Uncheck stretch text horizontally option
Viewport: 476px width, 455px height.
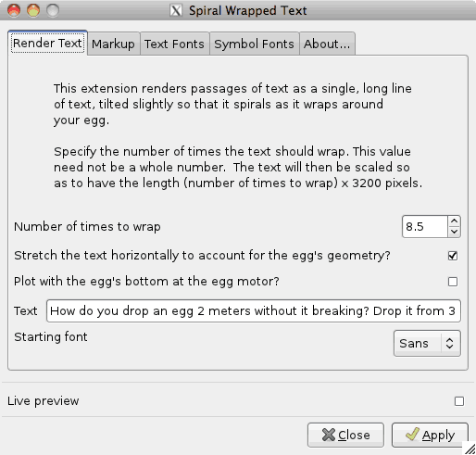pos(453,256)
